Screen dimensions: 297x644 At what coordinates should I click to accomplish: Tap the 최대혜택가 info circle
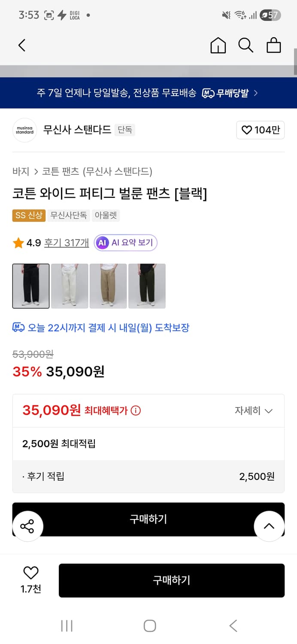pos(136,410)
